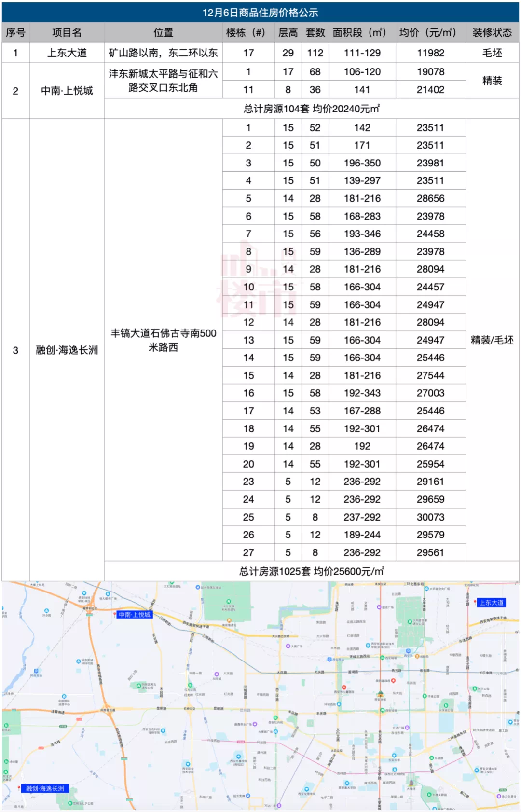
Task: Click the 28656 price cell
Action: click(430, 198)
